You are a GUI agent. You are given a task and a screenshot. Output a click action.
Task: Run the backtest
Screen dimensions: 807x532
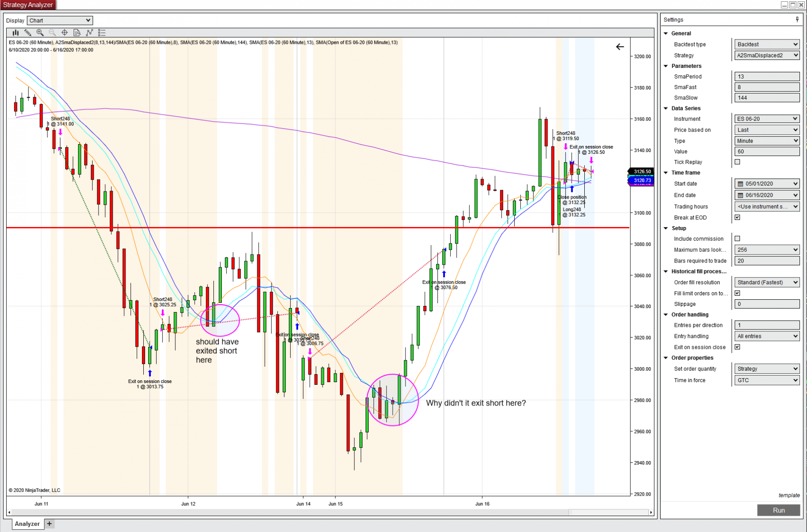click(x=779, y=510)
